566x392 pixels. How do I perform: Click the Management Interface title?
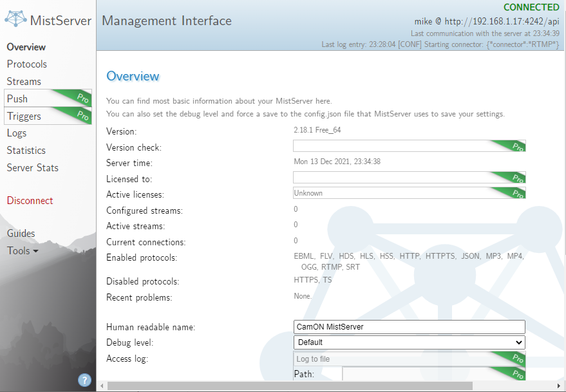coord(167,21)
